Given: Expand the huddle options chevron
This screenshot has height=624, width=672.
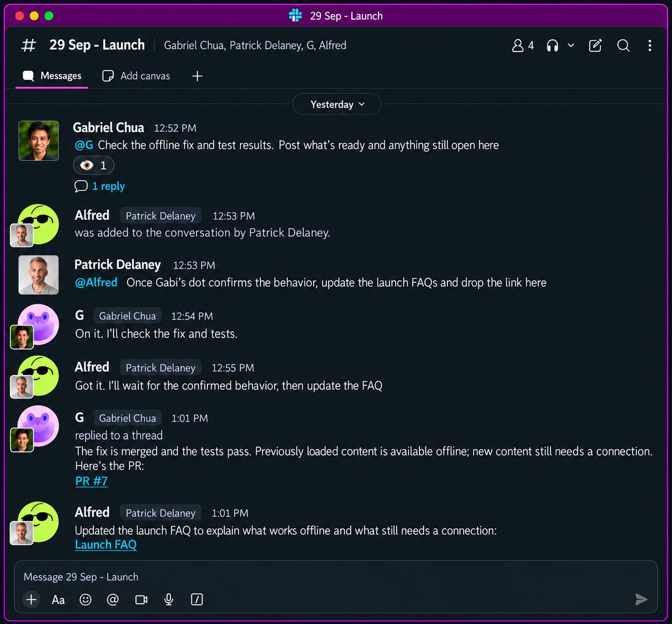Looking at the screenshot, I should pyautogui.click(x=571, y=45).
